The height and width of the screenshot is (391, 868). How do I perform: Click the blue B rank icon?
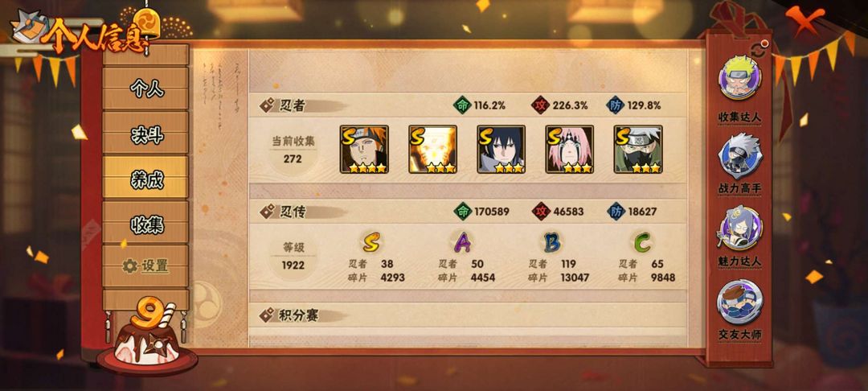click(x=552, y=241)
